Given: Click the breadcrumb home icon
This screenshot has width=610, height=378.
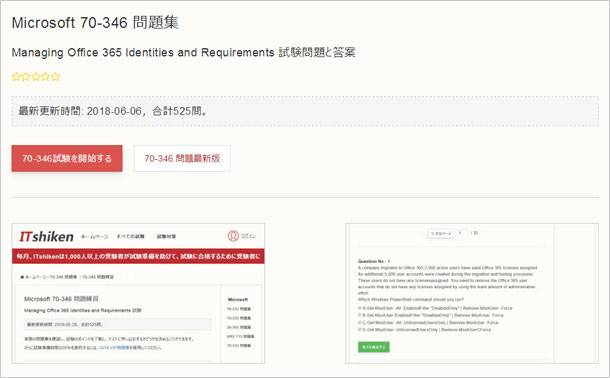Looking at the screenshot, I should (22, 277).
